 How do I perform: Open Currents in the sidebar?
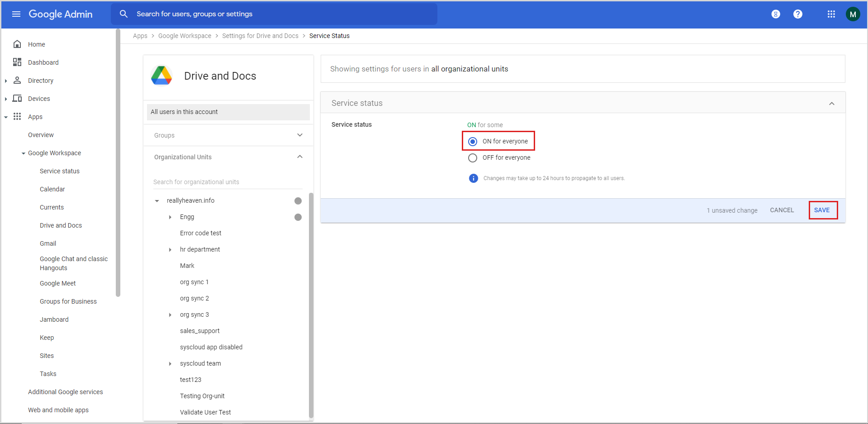pos(52,207)
